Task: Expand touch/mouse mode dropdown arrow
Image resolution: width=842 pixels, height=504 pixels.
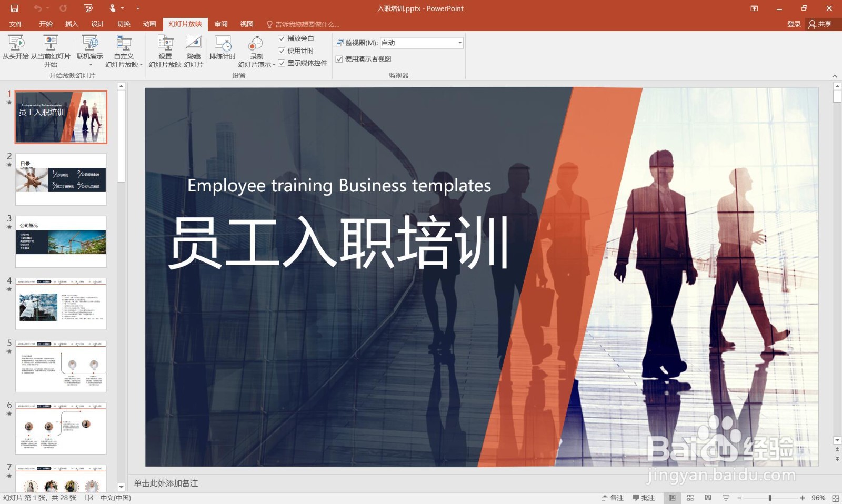Action: pyautogui.click(x=122, y=8)
